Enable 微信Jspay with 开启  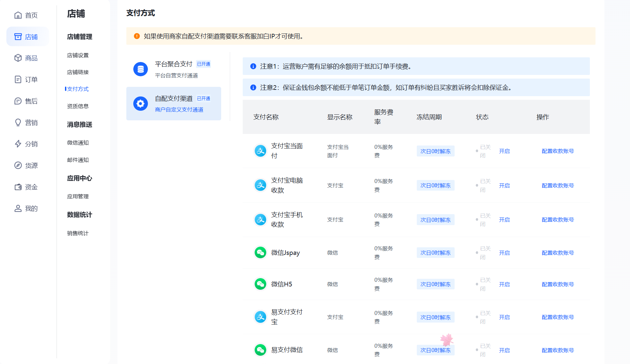point(504,253)
